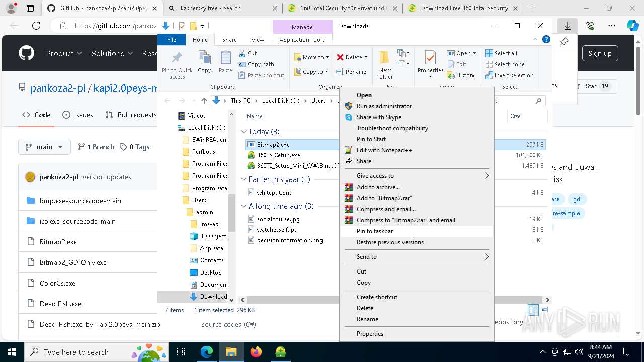
Task: Open the pankoza2-pl owner link
Action: tap(58, 88)
